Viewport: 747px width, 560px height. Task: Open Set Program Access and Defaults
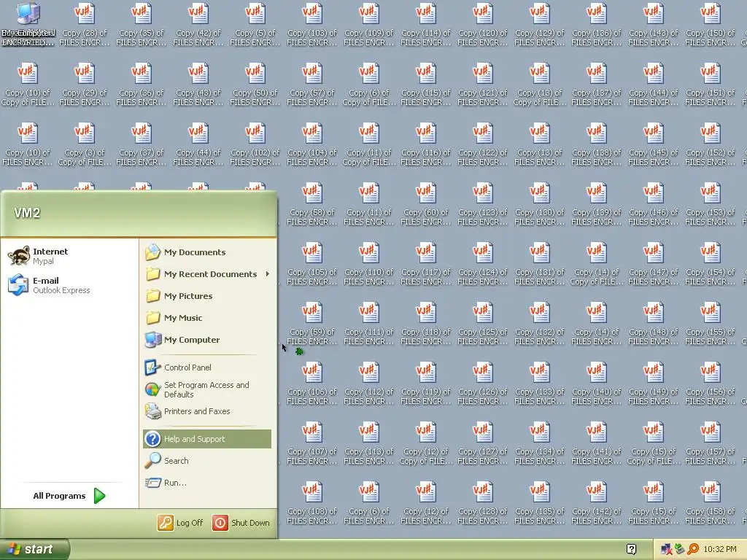[197, 389]
